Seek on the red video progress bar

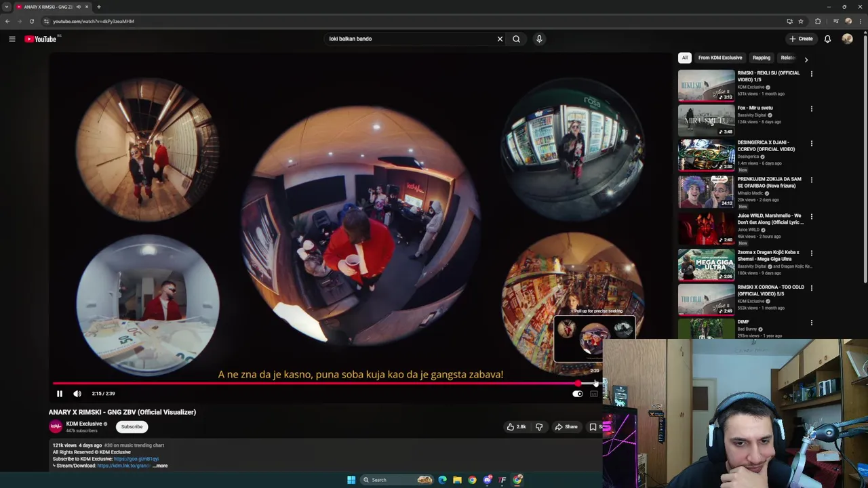coord(314,384)
